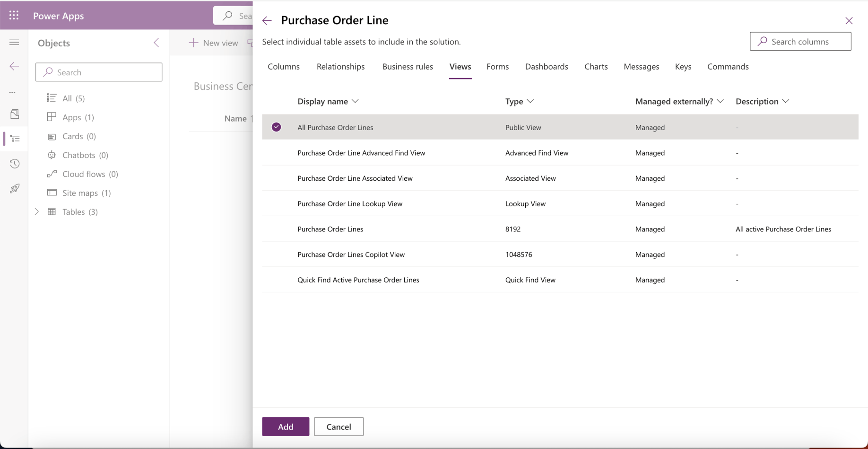Click the Add button

tap(286, 427)
